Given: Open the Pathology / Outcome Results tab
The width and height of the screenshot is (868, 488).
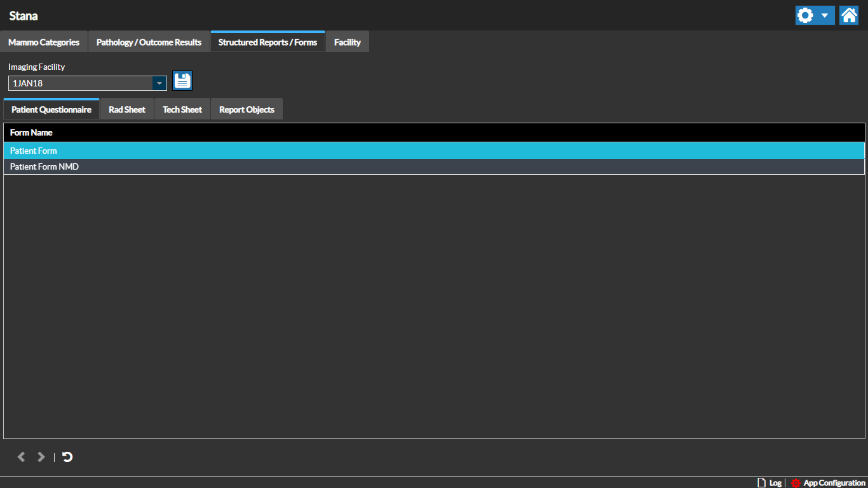Looking at the screenshot, I should (149, 43).
